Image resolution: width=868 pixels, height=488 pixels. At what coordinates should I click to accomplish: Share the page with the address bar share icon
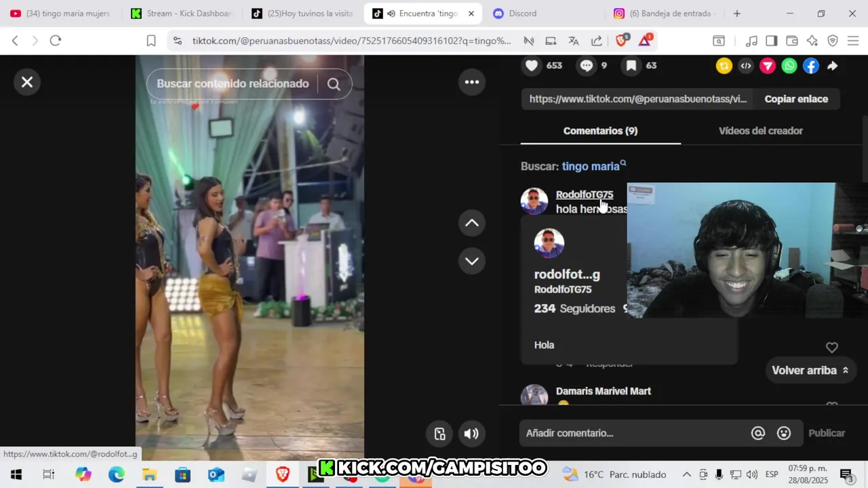[597, 41]
